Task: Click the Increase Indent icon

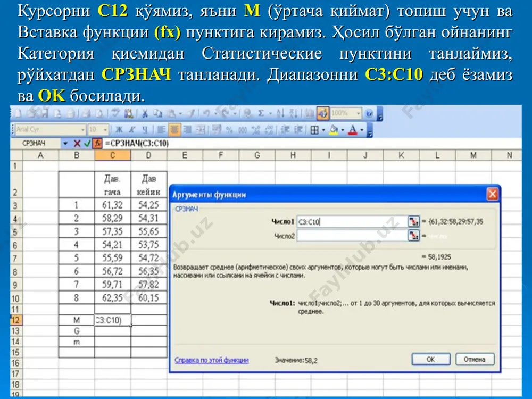Action: tap(298, 129)
